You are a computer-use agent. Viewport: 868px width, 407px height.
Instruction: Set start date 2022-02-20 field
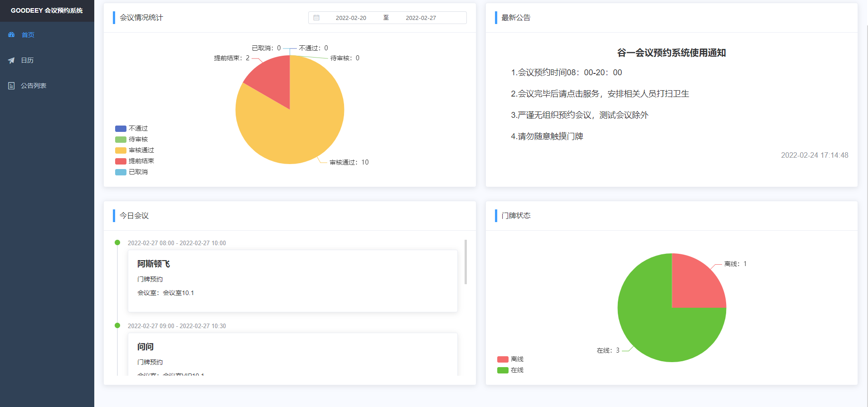(x=351, y=18)
